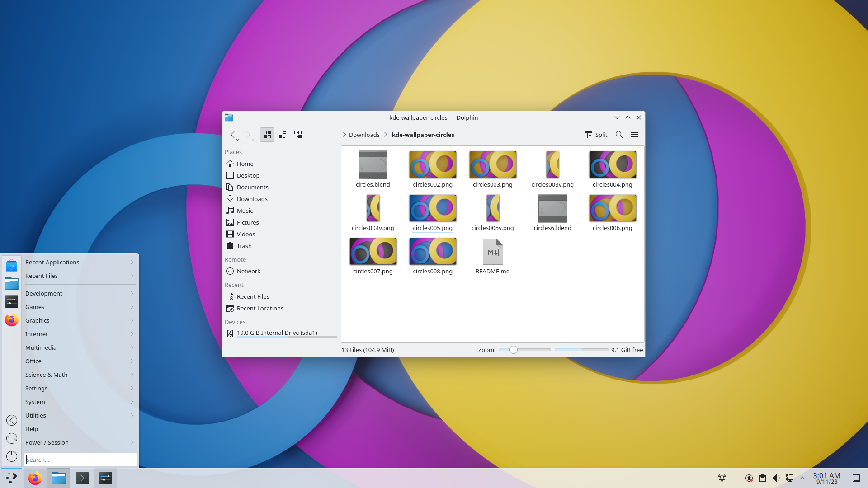This screenshot has width=868, height=488.
Task: Open Firefox from the taskbar
Action: (35, 478)
